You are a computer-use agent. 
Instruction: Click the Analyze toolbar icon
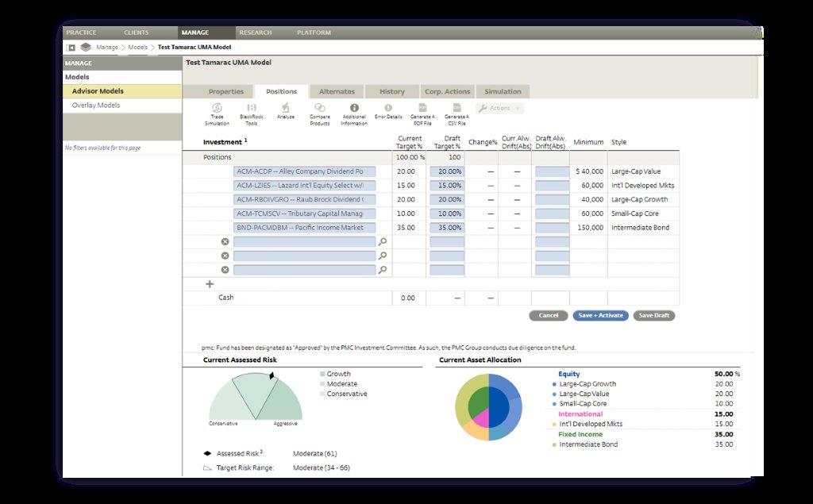285,111
